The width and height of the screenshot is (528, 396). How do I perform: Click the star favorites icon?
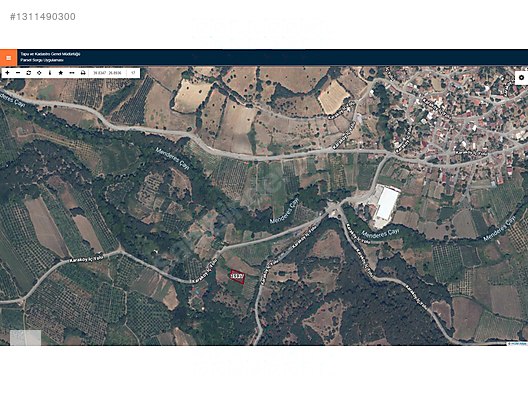click(x=61, y=73)
